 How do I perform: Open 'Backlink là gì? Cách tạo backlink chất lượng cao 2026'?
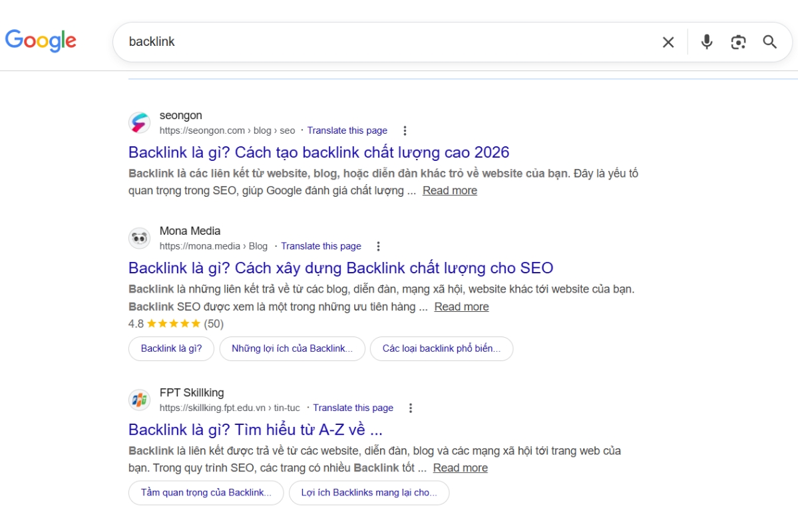[319, 152]
